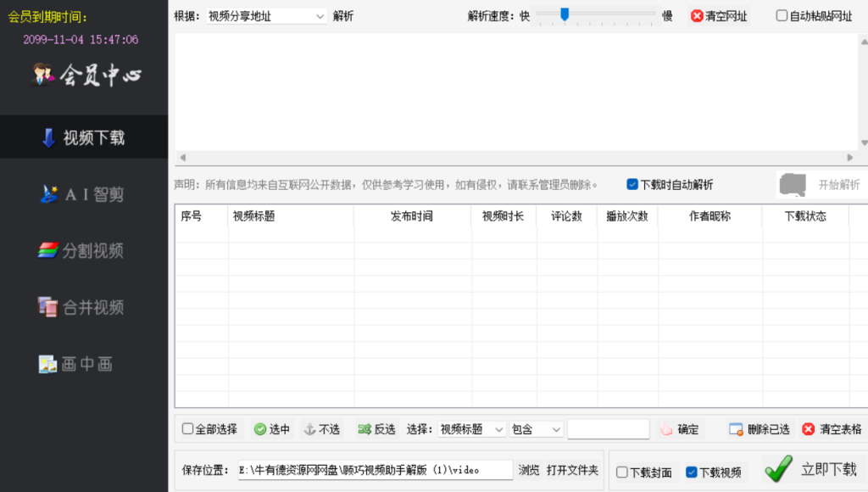
Task: Open the 视频分享地址 source dropdown
Action: (266, 16)
